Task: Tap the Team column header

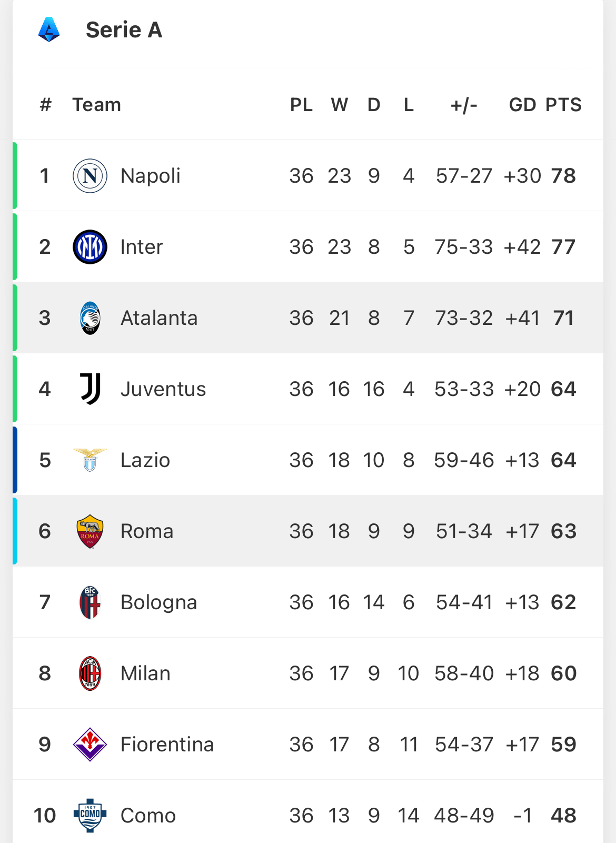Action: (97, 105)
